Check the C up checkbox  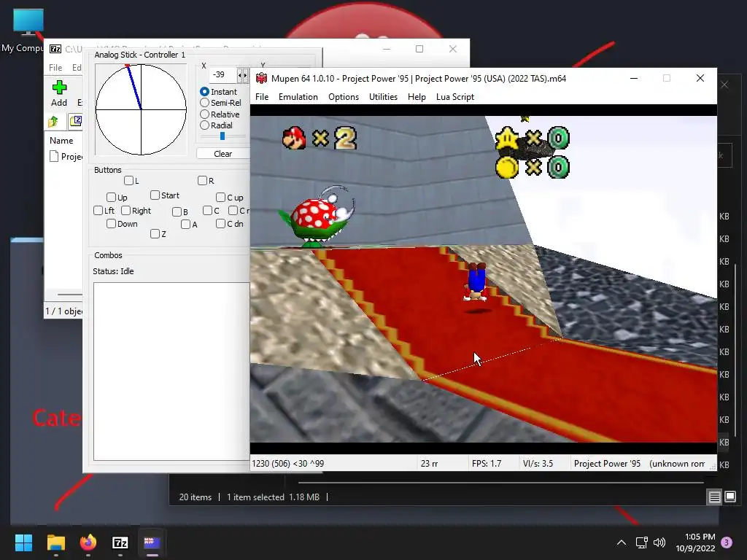point(220,197)
